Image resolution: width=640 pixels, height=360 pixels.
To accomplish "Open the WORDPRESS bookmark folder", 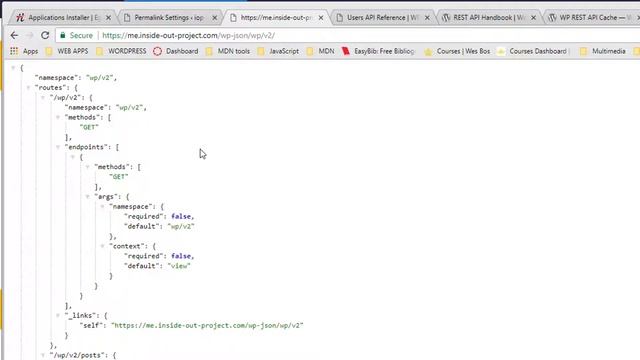I will [121, 51].
